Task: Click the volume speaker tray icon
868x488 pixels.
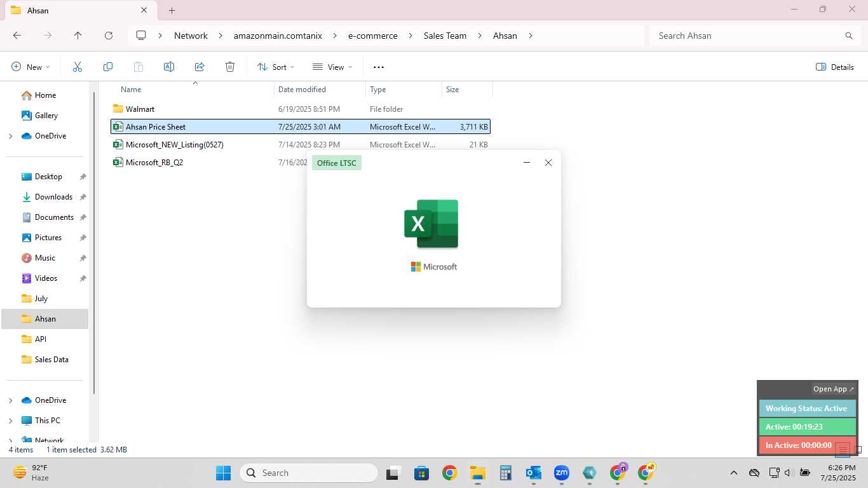Action: click(788, 473)
